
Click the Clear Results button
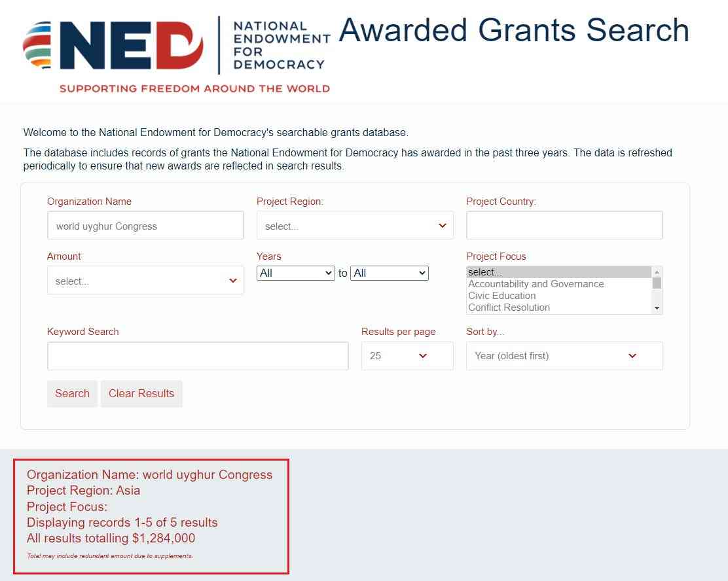pyautogui.click(x=141, y=393)
